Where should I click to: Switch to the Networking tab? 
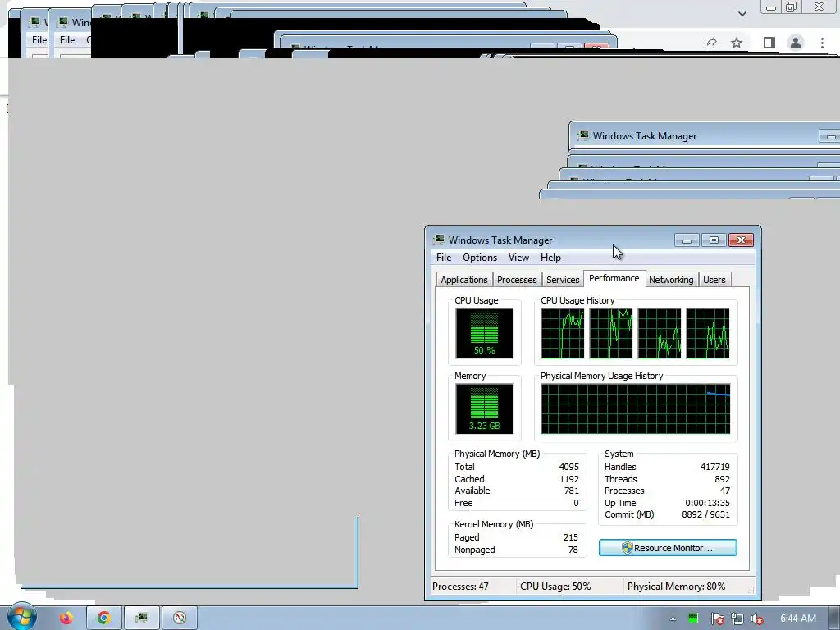671,280
